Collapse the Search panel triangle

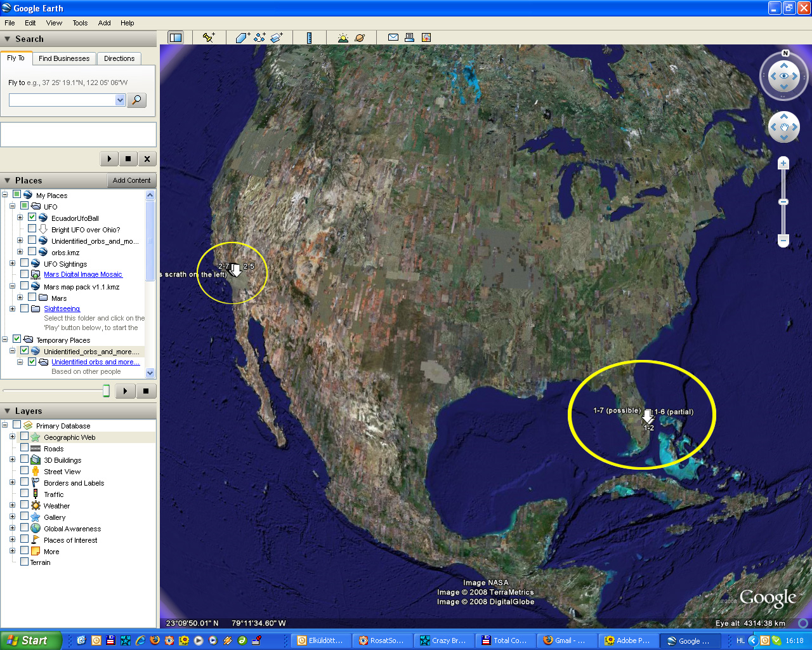(8, 39)
